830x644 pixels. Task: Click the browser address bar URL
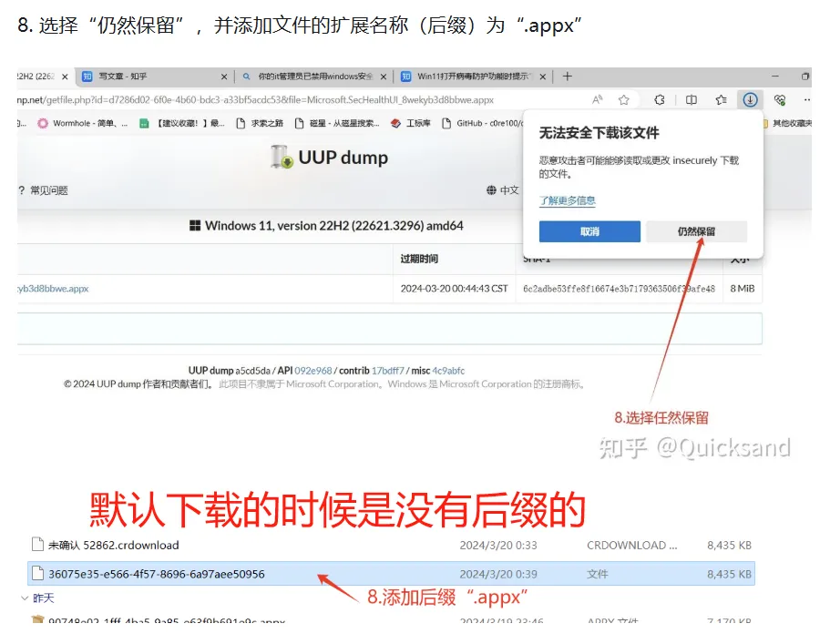pos(255,100)
